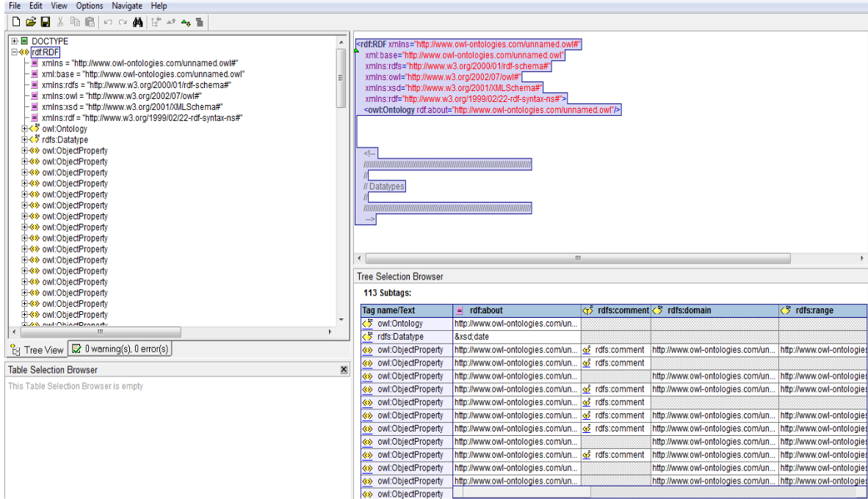Click the tree node icon with arrow in toolbar

[156, 22]
